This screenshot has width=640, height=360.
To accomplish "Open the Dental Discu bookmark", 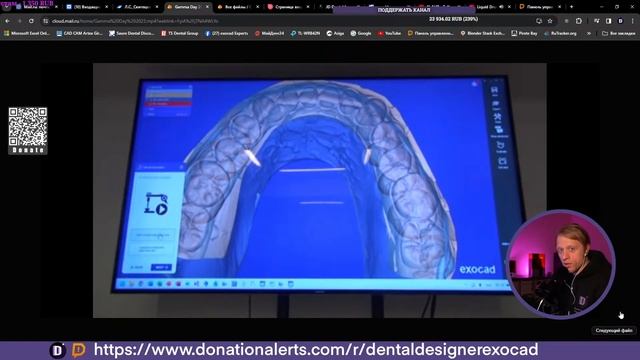I will (131, 33).
